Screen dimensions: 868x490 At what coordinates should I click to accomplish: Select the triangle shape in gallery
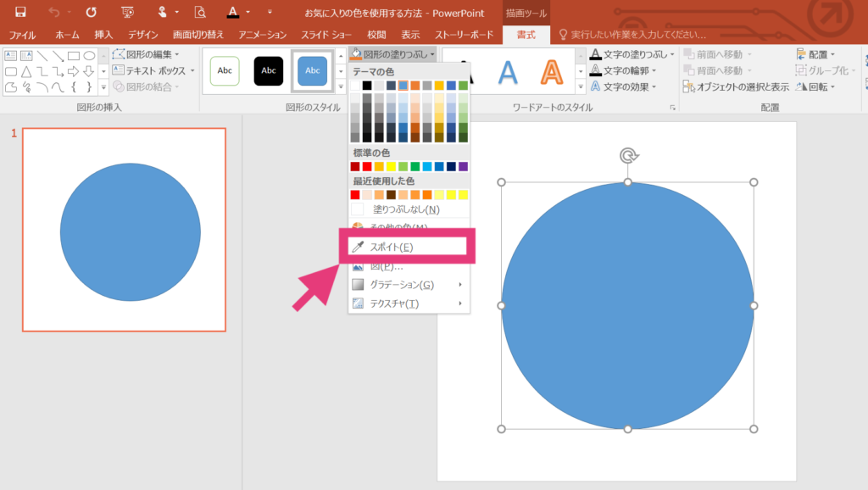(26, 71)
